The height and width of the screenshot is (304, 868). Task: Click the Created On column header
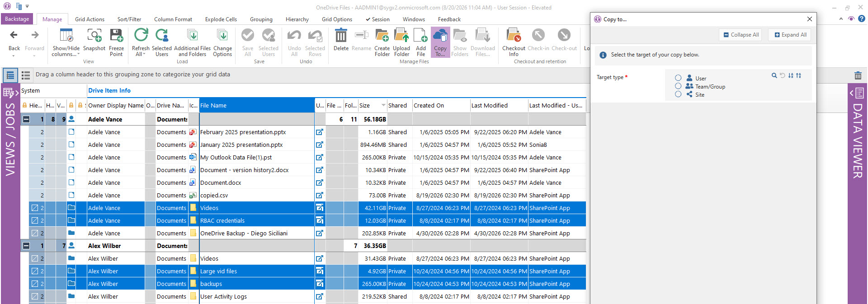441,105
